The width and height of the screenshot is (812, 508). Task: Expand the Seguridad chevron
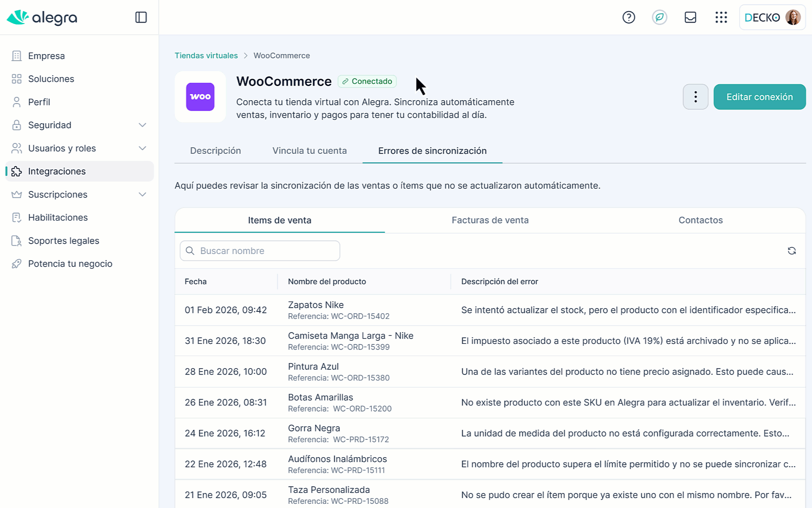tap(142, 125)
